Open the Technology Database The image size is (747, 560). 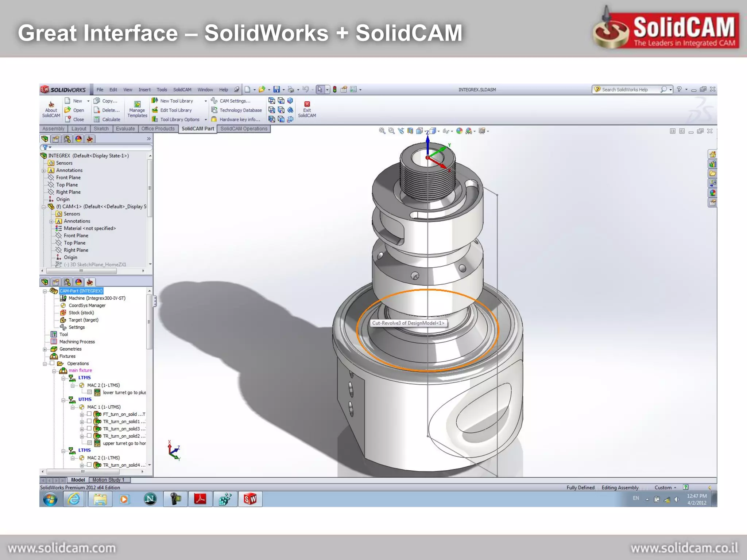236,110
